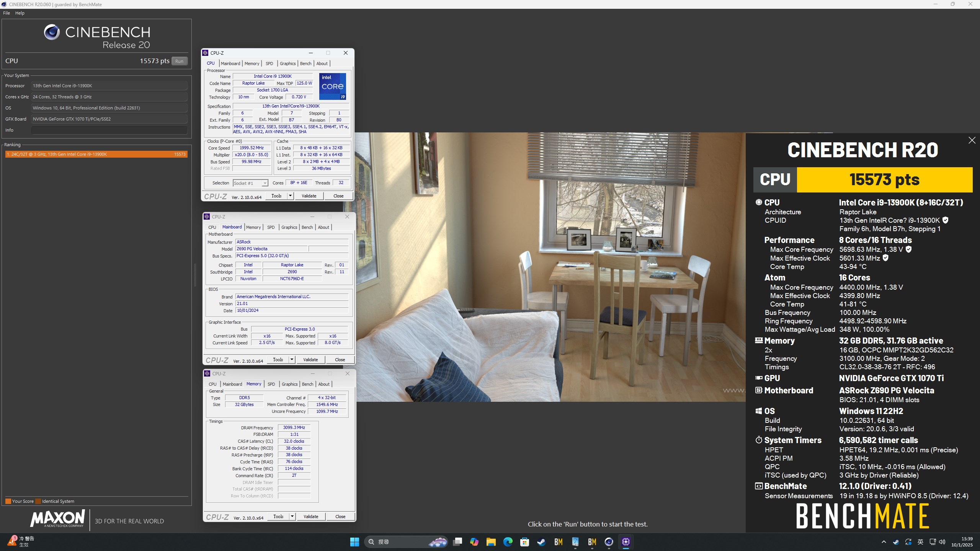This screenshot has height=551, width=980.
Task: Click the BenchMate taskbar icon right after Steam
Action: pos(559,542)
